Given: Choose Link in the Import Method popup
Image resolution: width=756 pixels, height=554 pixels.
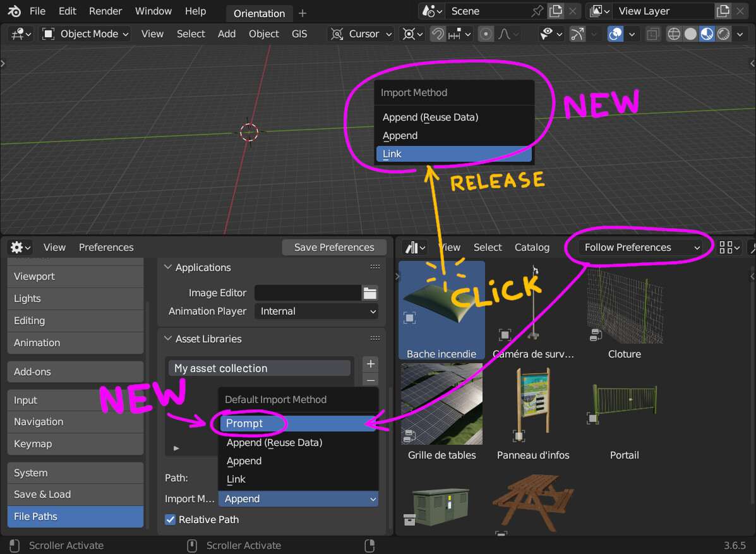Looking at the screenshot, I should [x=453, y=154].
